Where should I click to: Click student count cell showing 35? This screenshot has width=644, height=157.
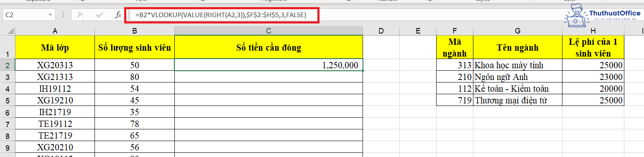point(134,112)
